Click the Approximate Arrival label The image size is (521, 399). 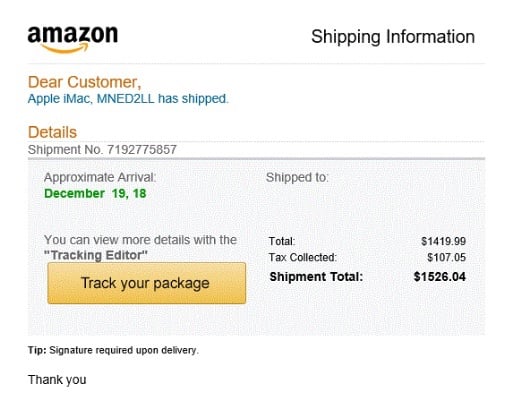100,178
